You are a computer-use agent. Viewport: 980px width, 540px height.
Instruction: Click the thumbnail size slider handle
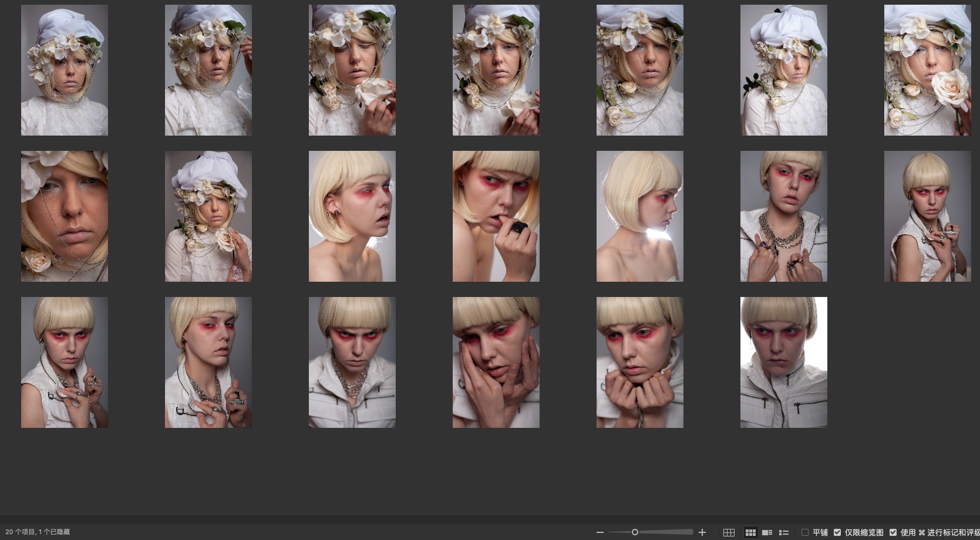pyautogui.click(x=635, y=532)
